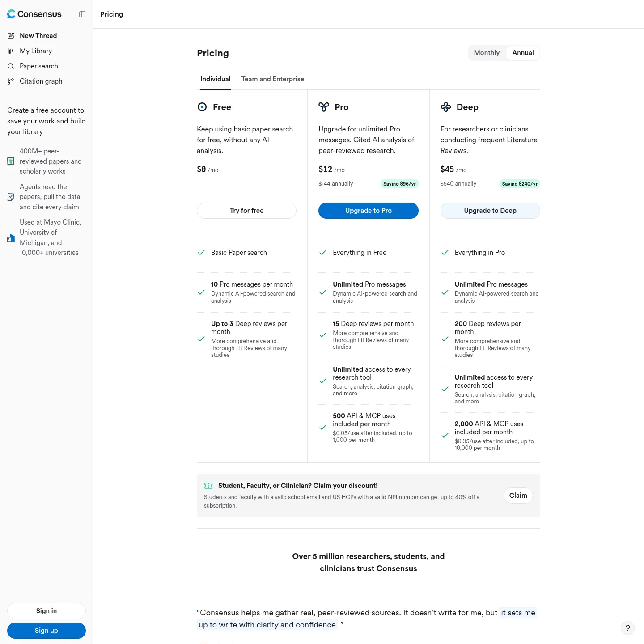
Task: Open New Thread
Action: pos(38,36)
